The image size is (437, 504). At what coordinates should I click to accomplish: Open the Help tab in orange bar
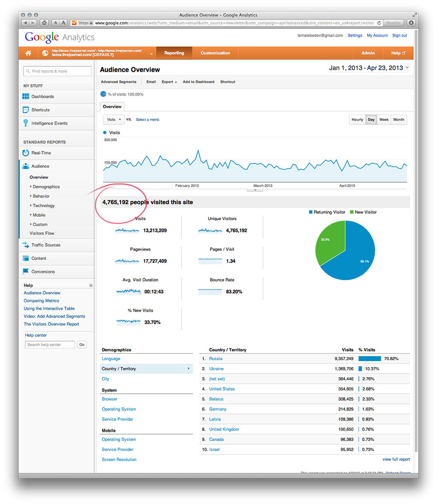click(x=398, y=53)
